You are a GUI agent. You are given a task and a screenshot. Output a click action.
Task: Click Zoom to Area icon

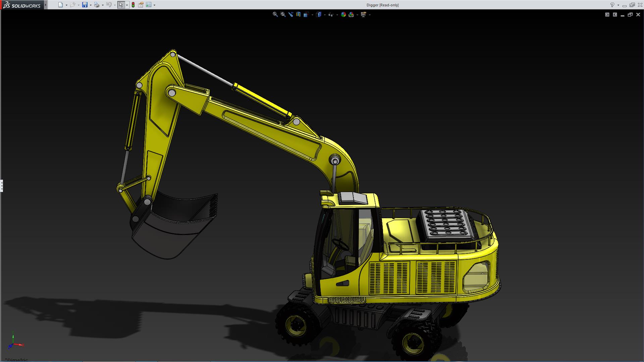(283, 14)
